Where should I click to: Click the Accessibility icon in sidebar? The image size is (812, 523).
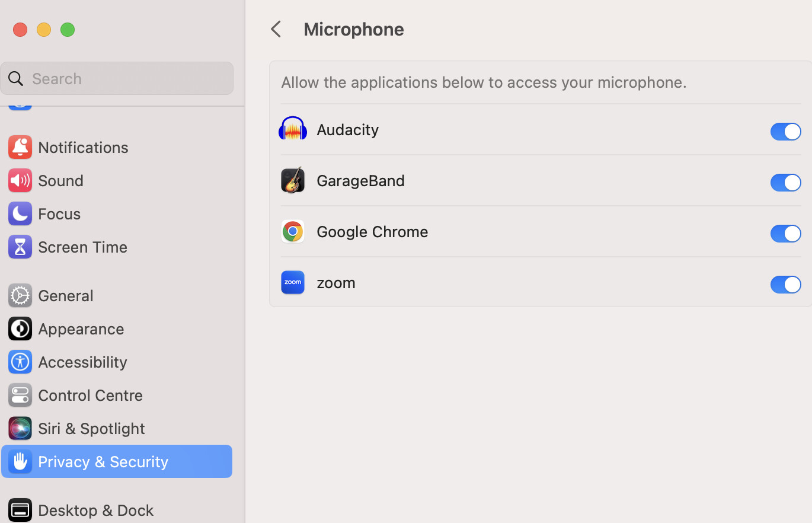pos(20,362)
